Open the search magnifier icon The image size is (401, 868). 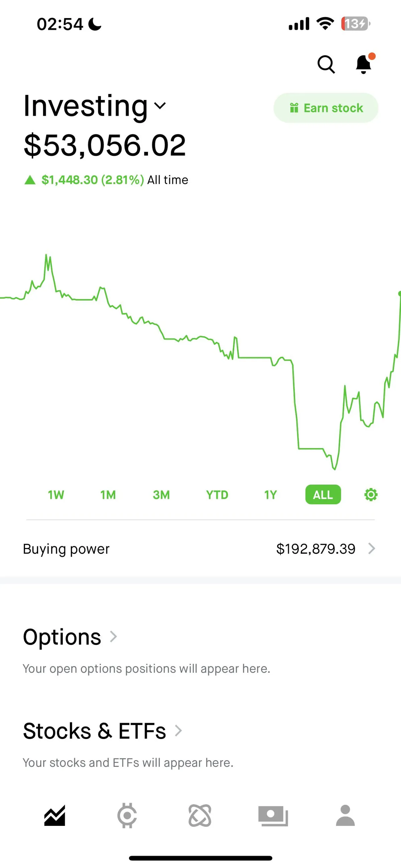click(326, 64)
